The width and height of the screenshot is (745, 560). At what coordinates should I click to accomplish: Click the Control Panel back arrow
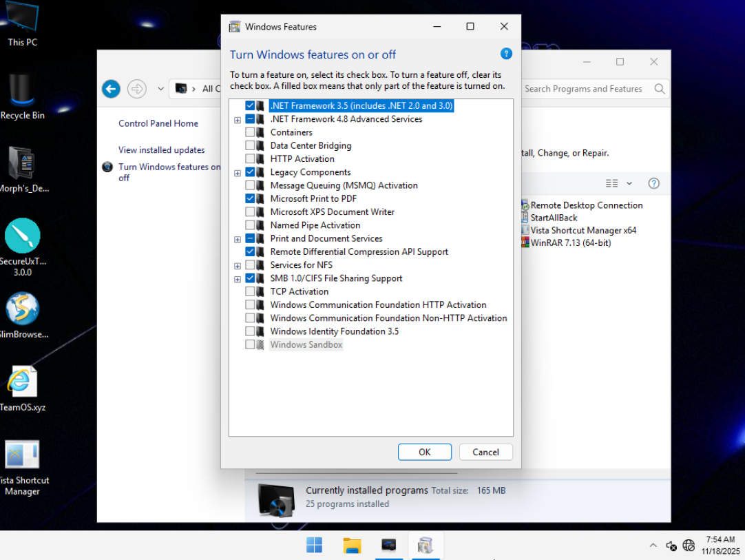coord(111,88)
